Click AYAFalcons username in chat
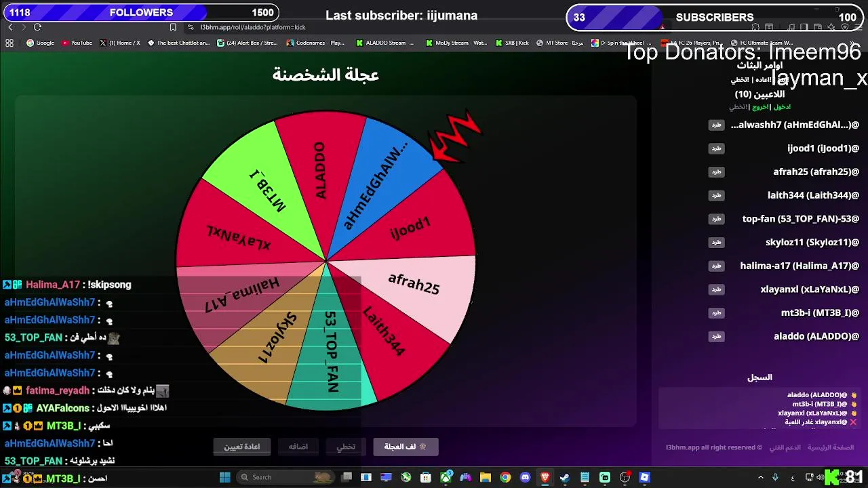The height and width of the screenshot is (488, 868). (62, 408)
